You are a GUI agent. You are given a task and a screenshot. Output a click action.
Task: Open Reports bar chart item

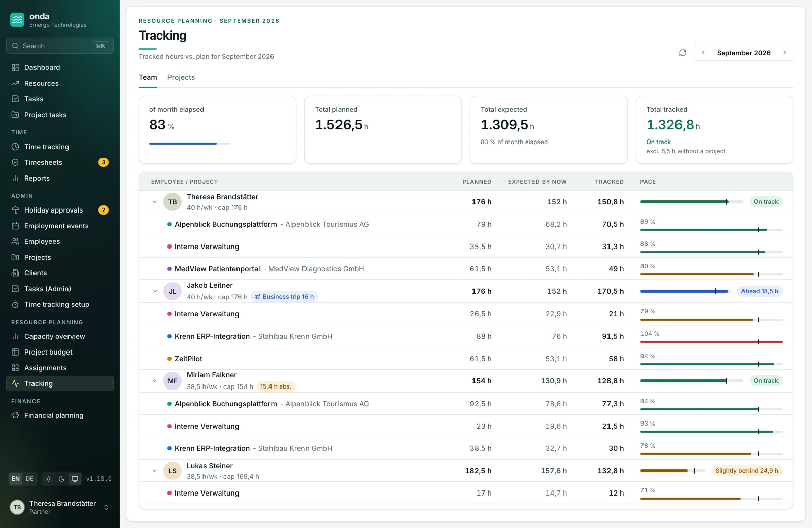click(60, 178)
